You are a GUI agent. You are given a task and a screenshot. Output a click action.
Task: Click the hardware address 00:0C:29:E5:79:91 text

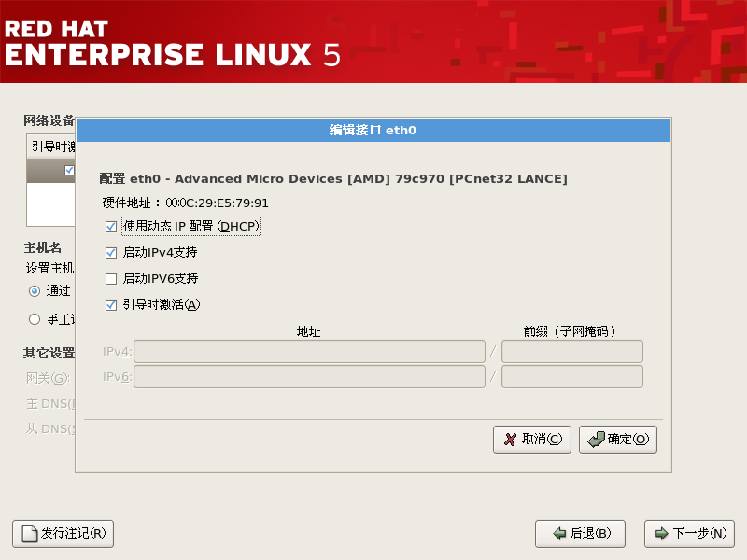(217, 203)
